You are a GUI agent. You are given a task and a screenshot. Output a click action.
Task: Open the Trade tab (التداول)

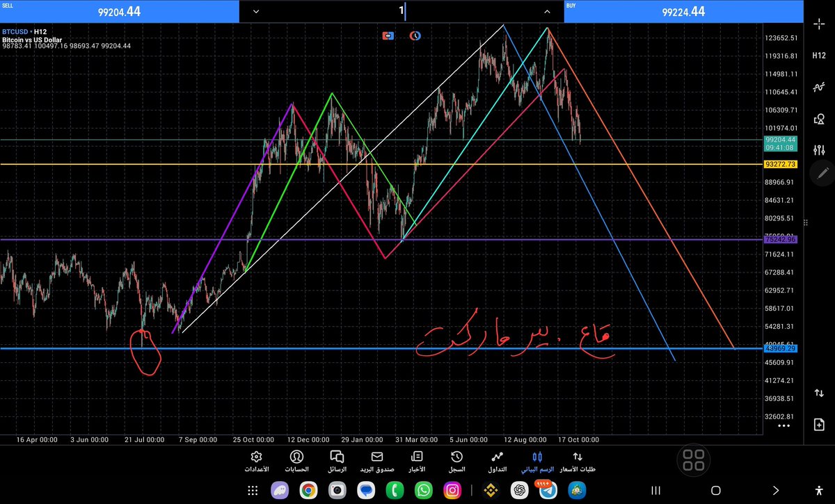point(497,462)
